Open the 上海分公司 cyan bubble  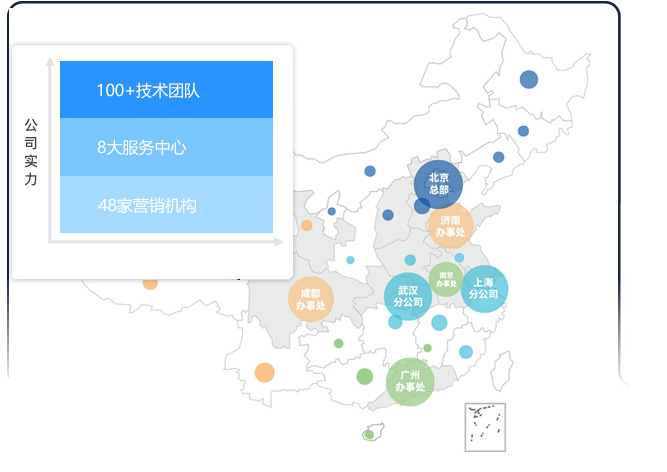tap(484, 289)
